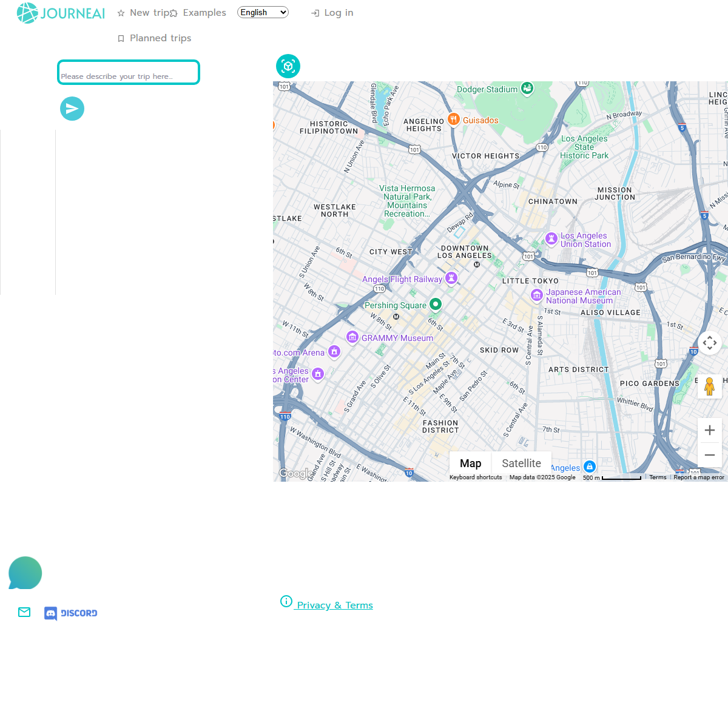Click the Downtown Los Angeles metro station icon
The width and height of the screenshot is (728, 728).
pyautogui.click(x=477, y=265)
